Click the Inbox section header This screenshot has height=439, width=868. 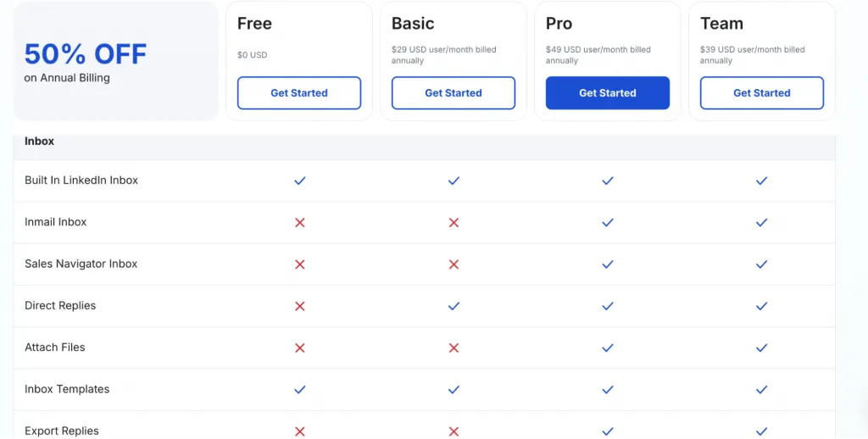click(x=39, y=142)
